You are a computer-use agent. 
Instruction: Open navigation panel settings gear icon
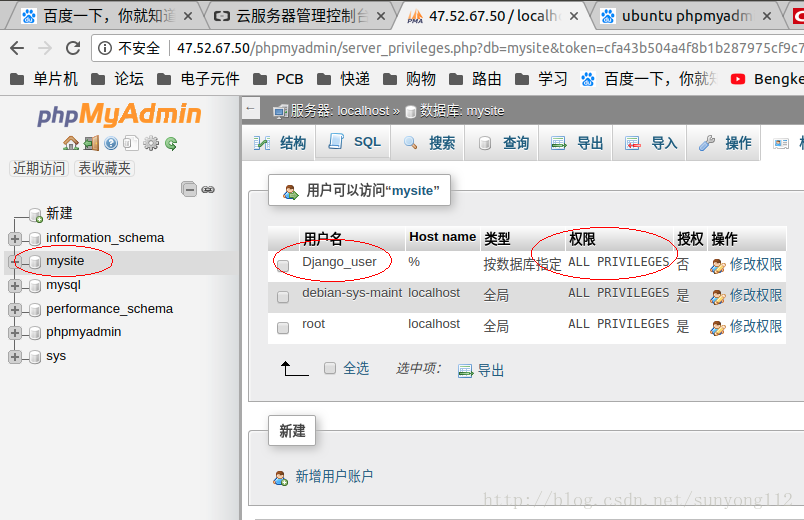click(x=151, y=143)
